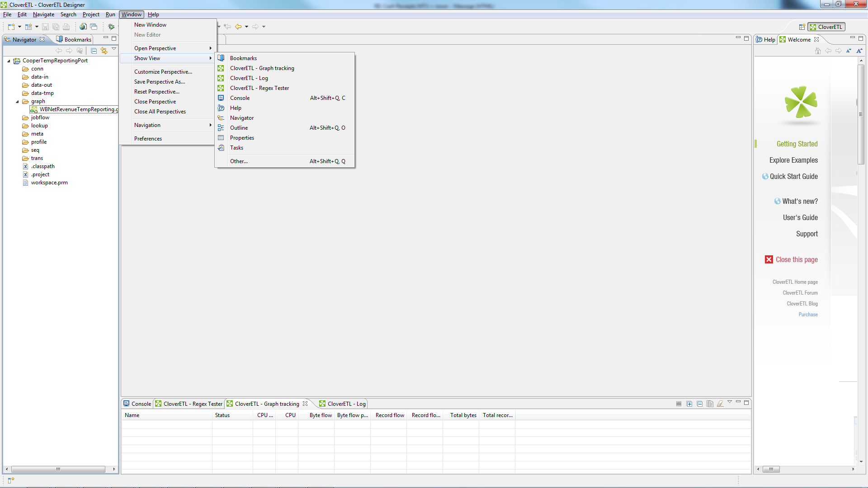Open the Getting Started link
Viewport: 868px width, 488px height.
(x=797, y=144)
